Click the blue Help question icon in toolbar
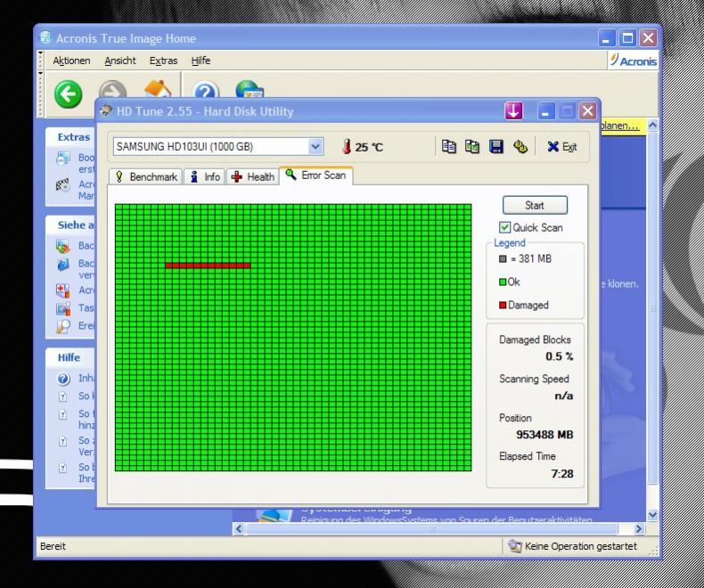704x588 pixels. [x=206, y=90]
